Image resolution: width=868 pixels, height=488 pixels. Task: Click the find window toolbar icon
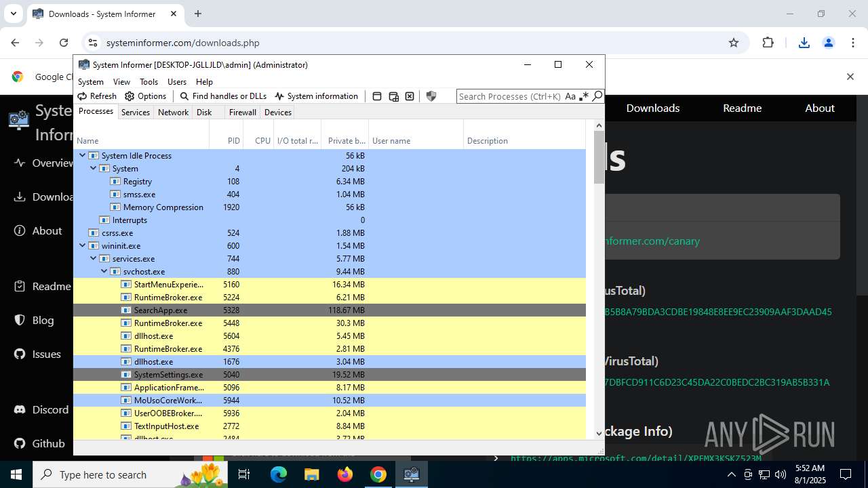[377, 96]
